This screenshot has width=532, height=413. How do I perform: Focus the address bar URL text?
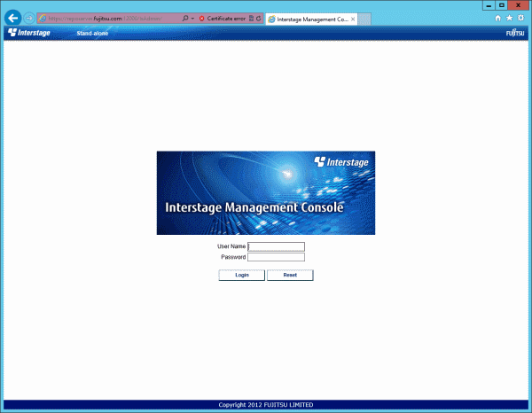(x=106, y=19)
